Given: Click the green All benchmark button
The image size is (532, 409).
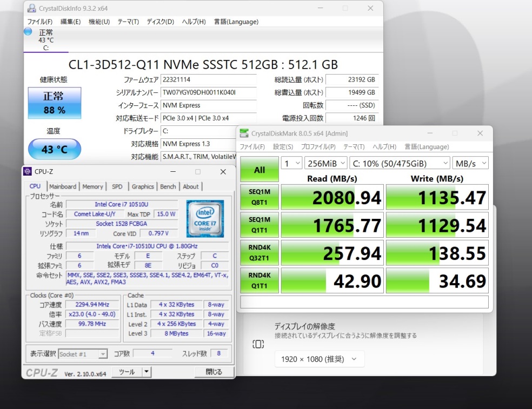Looking at the screenshot, I should point(260,170).
